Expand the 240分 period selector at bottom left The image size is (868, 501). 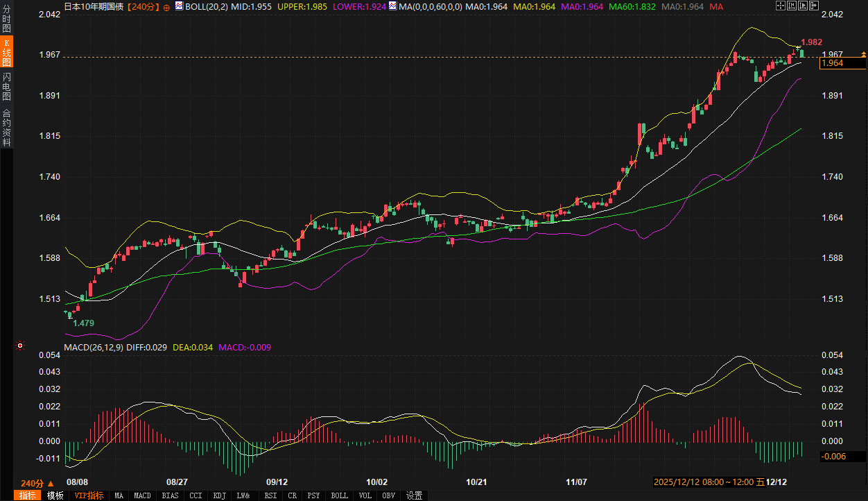coord(37,483)
